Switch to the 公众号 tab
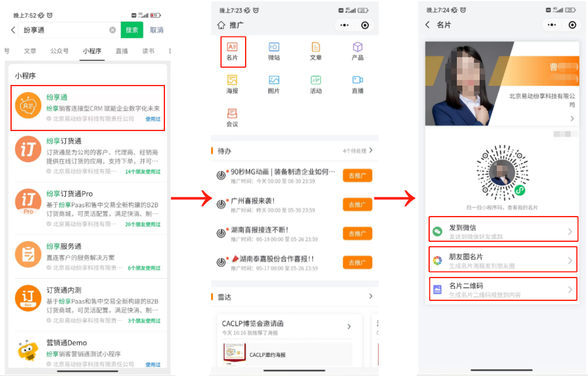The width and height of the screenshot is (588, 376). [60, 51]
